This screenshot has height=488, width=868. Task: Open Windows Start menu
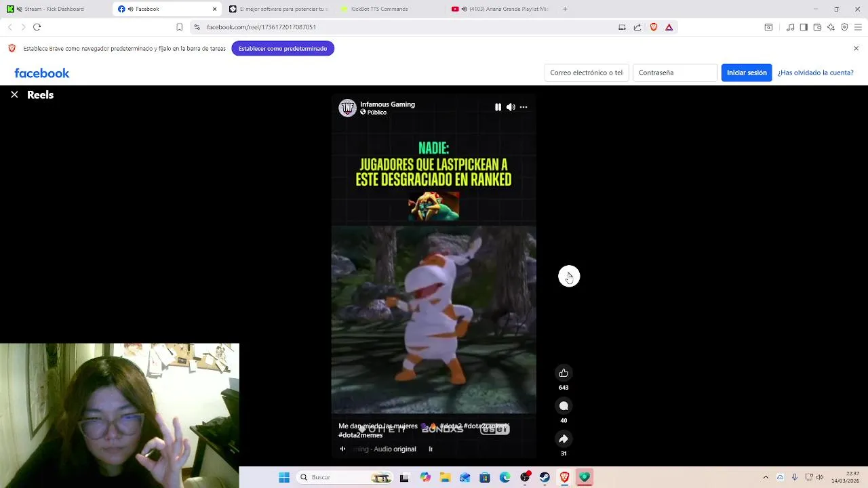click(284, 477)
